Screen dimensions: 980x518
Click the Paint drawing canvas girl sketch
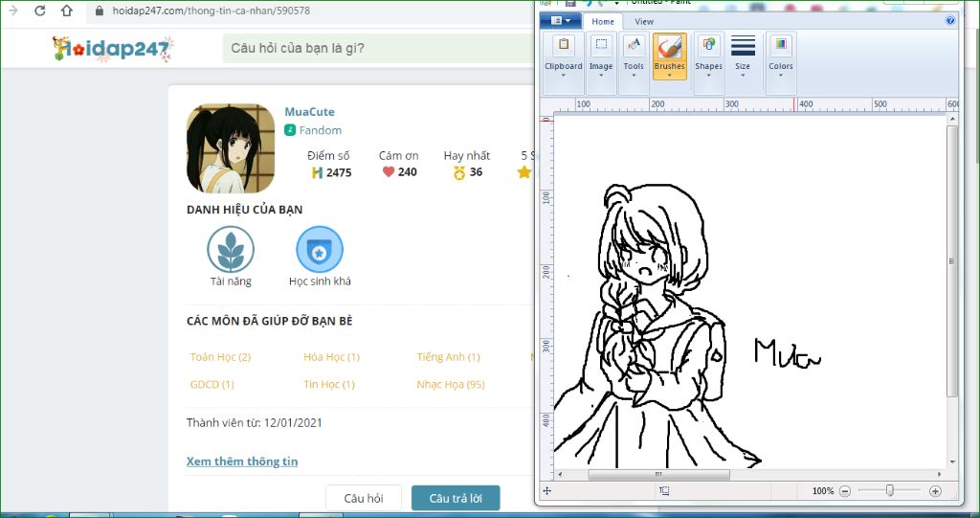[657, 326]
